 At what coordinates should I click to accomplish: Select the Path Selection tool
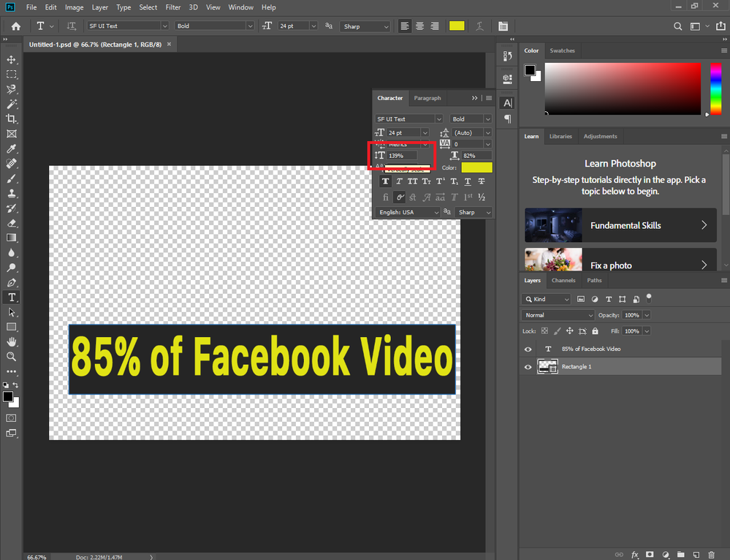pos(11,312)
